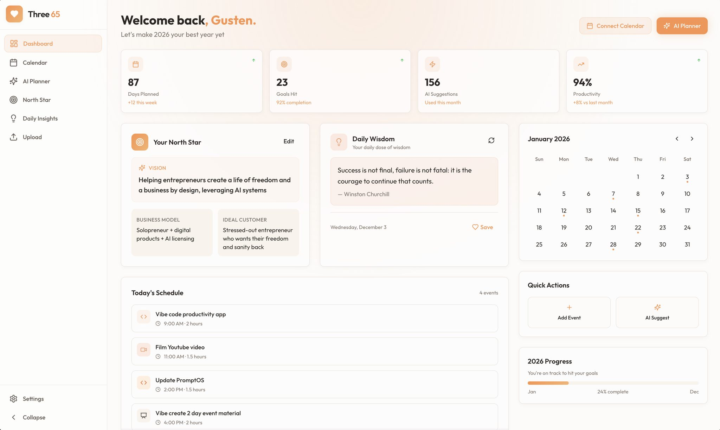Go to next month in calendar
The image size is (720, 430).
tap(692, 139)
